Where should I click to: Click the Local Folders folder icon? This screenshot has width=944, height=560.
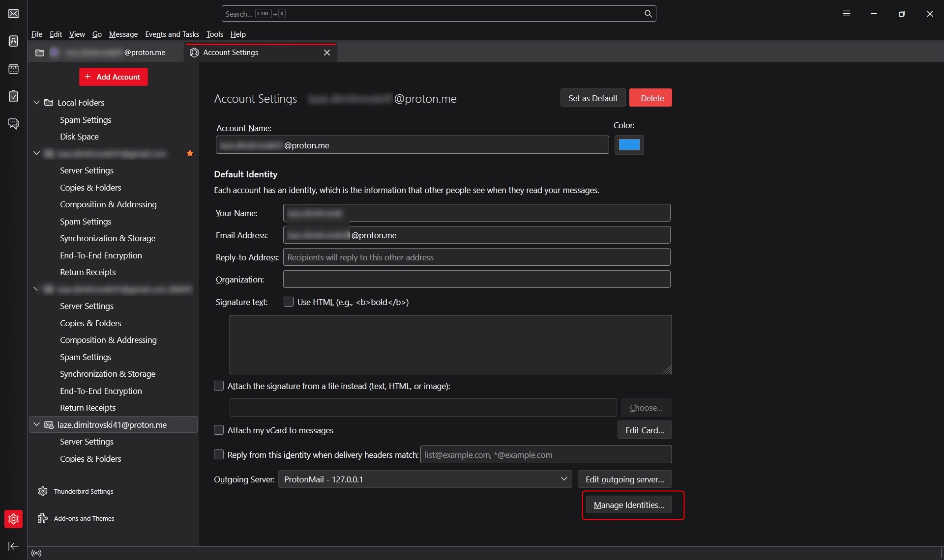[x=49, y=103]
